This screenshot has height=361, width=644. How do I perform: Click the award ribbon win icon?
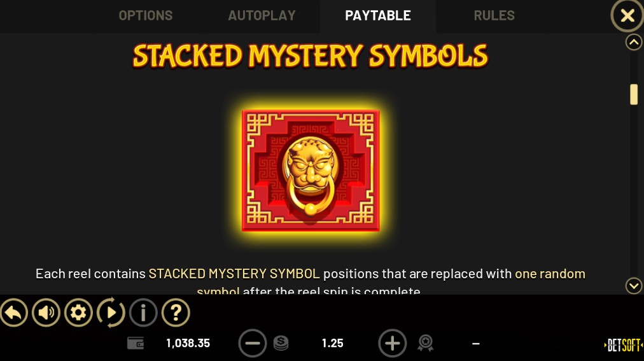point(426,343)
